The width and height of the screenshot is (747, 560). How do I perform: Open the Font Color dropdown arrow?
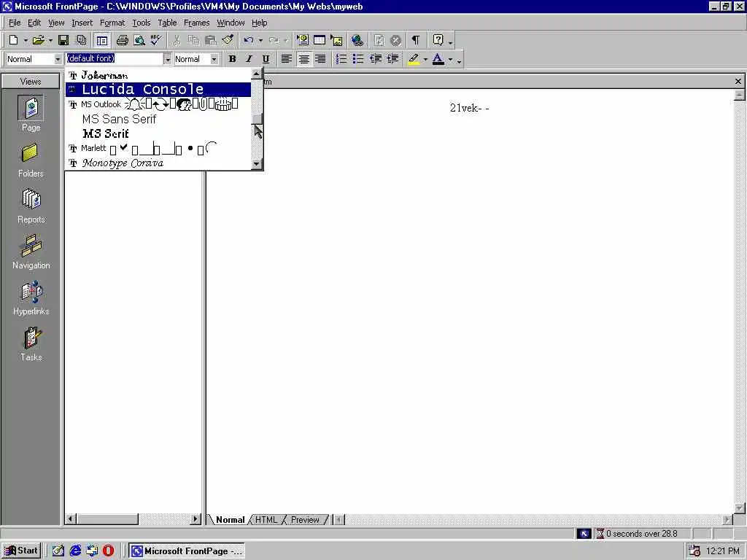click(x=450, y=60)
